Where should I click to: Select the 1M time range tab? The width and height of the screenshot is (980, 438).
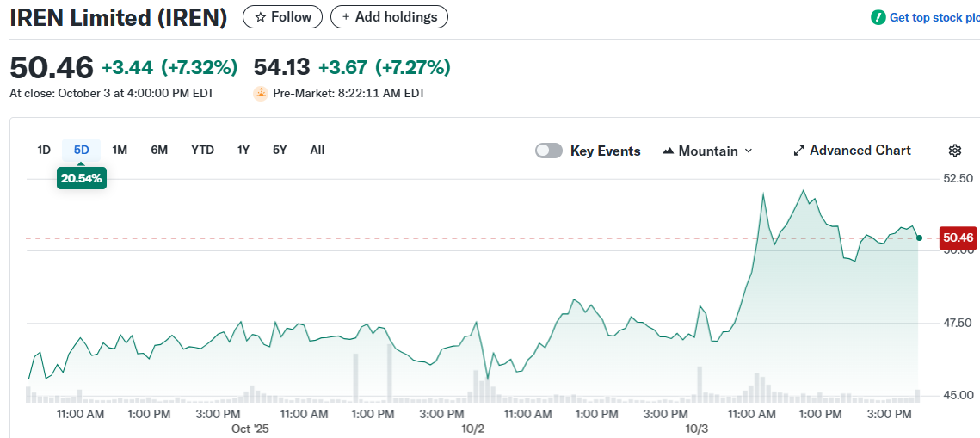(x=120, y=150)
